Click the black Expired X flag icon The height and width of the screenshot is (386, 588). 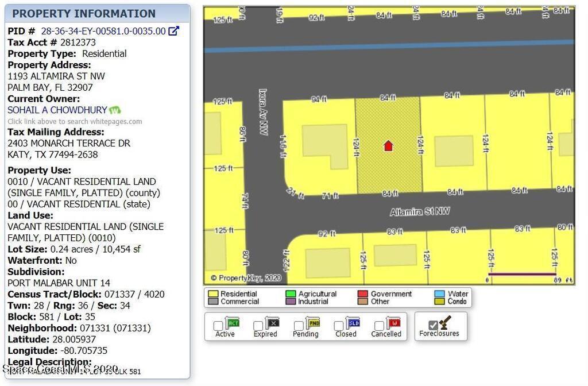pos(272,323)
